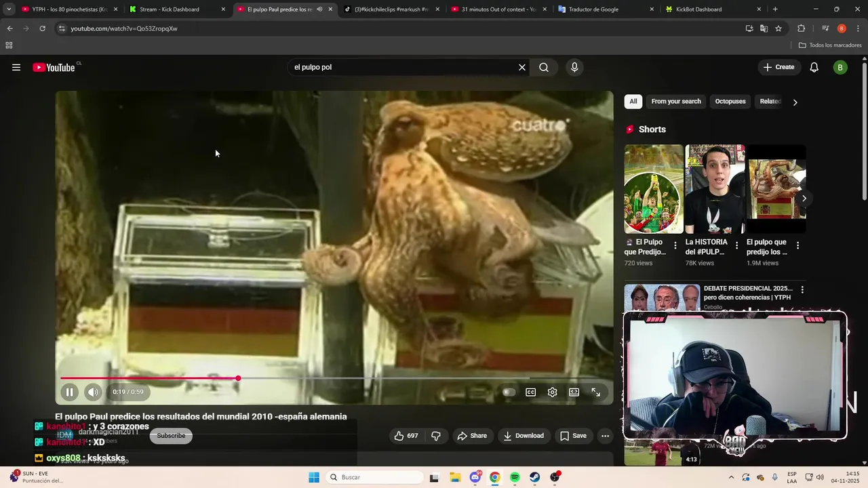Switch to Traductor de Google tab
This screenshot has height=488, width=868.
click(606, 9)
